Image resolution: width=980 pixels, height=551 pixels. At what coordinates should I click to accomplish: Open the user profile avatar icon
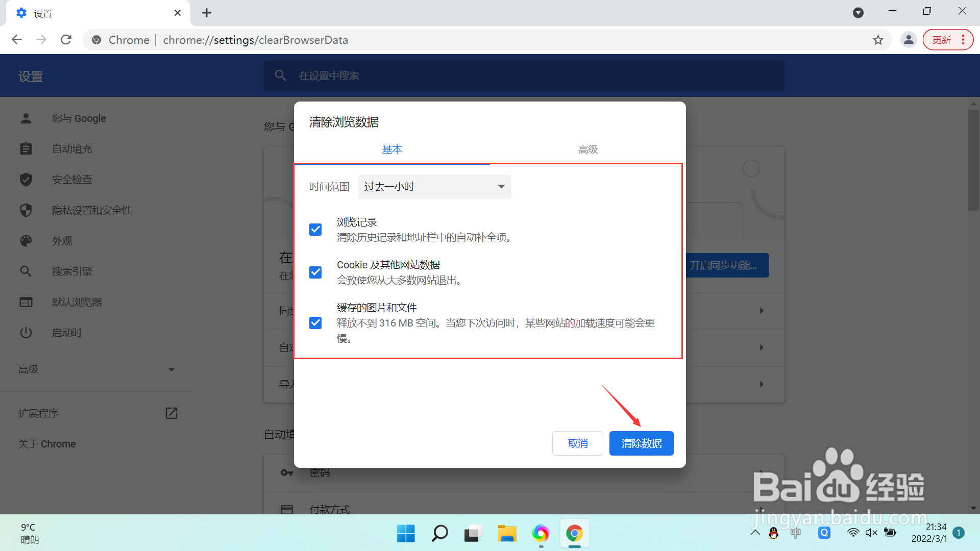909,40
